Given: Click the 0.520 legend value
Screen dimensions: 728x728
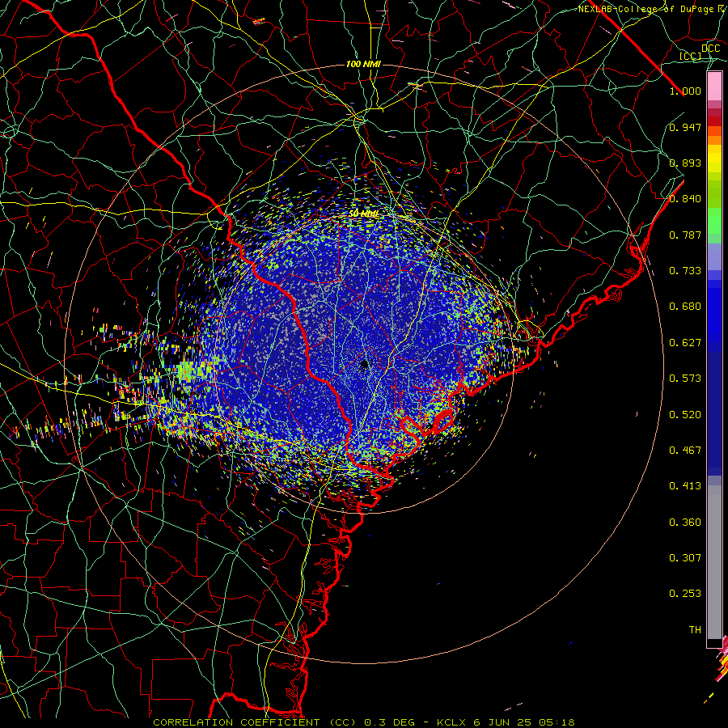Looking at the screenshot, I should coord(685,415).
